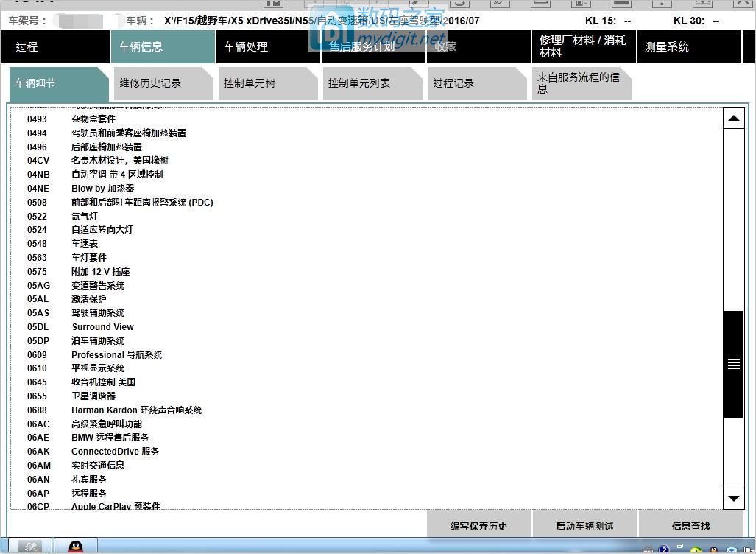
Task: Open the 来自服务流程的信息 tab
Action: click(582, 83)
